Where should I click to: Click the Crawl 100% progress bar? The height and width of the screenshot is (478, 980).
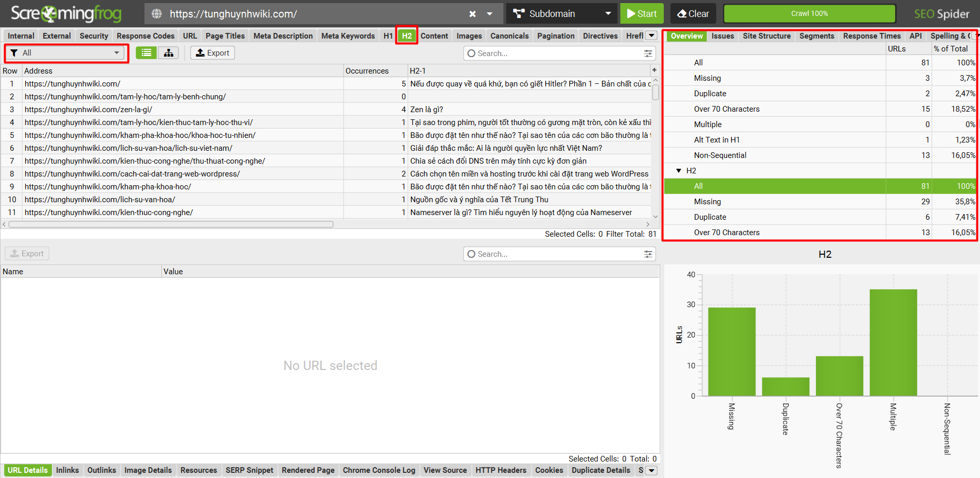click(x=809, y=14)
